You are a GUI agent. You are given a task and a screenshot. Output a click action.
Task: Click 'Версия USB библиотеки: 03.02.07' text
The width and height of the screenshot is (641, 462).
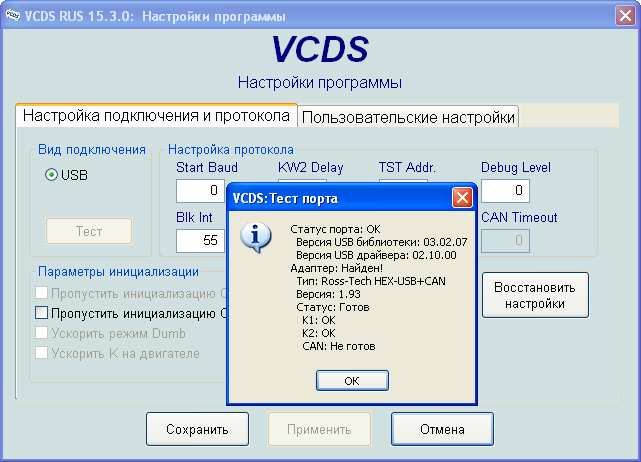[381, 242]
